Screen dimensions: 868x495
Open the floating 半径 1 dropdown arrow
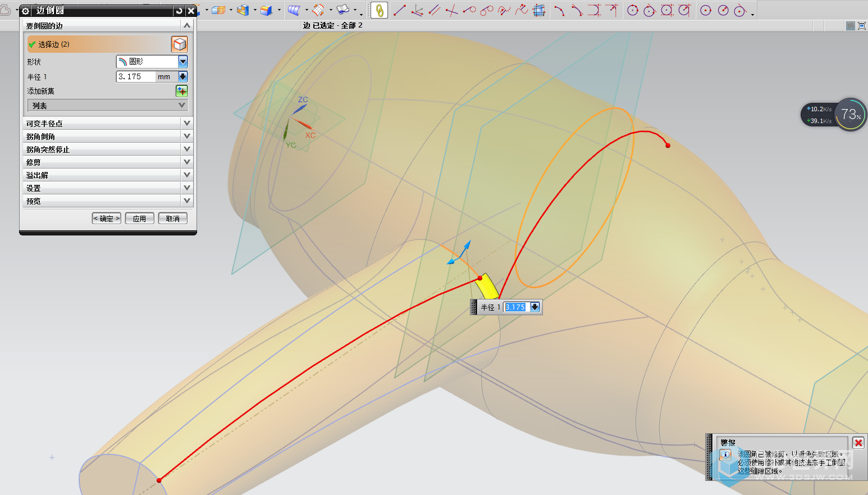click(535, 307)
